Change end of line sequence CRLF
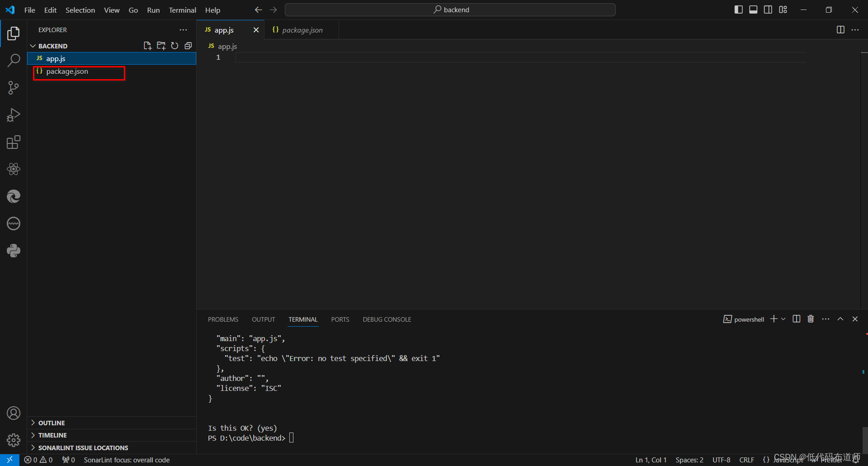Image resolution: width=868 pixels, height=466 pixels. coord(747,460)
